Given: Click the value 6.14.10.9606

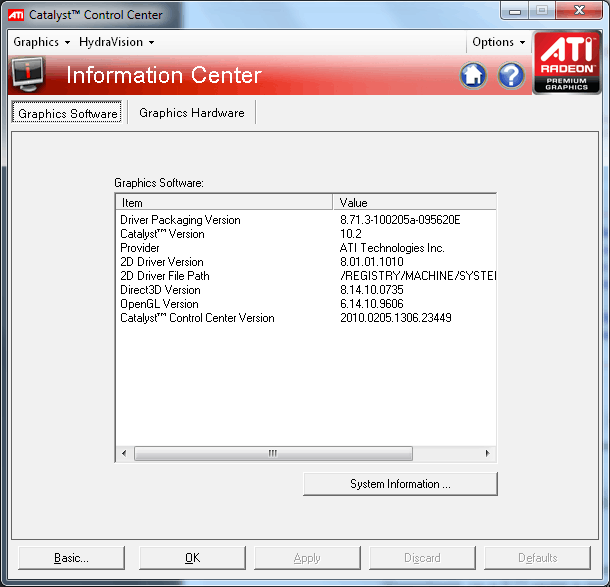Looking at the screenshot, I should click(372, 304).
